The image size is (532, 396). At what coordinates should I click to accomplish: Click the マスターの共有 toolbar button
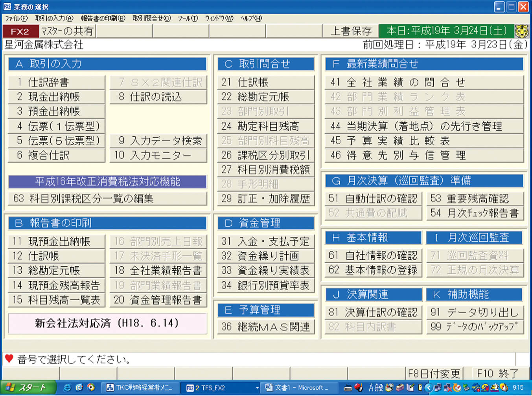(67, 31)
